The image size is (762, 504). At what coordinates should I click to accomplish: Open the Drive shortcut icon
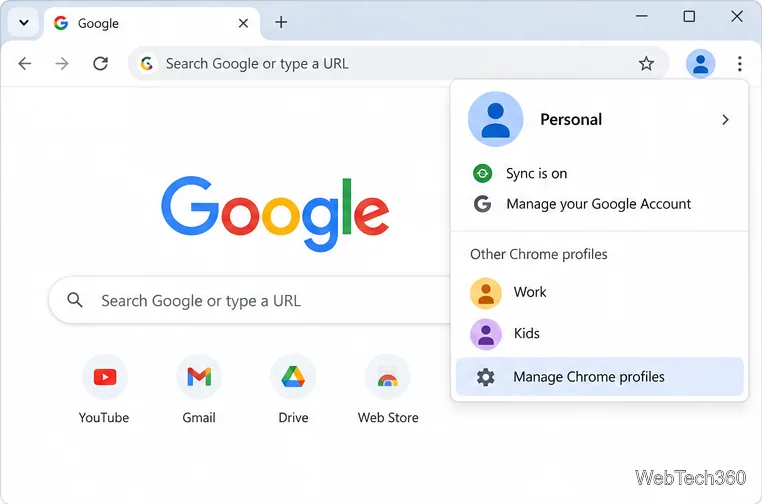293,377
